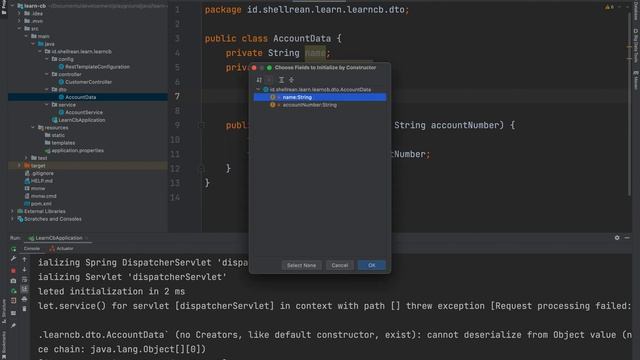Click OK in the constructor fields dialog
The image size is (640, 360).
tap(371, 265)
